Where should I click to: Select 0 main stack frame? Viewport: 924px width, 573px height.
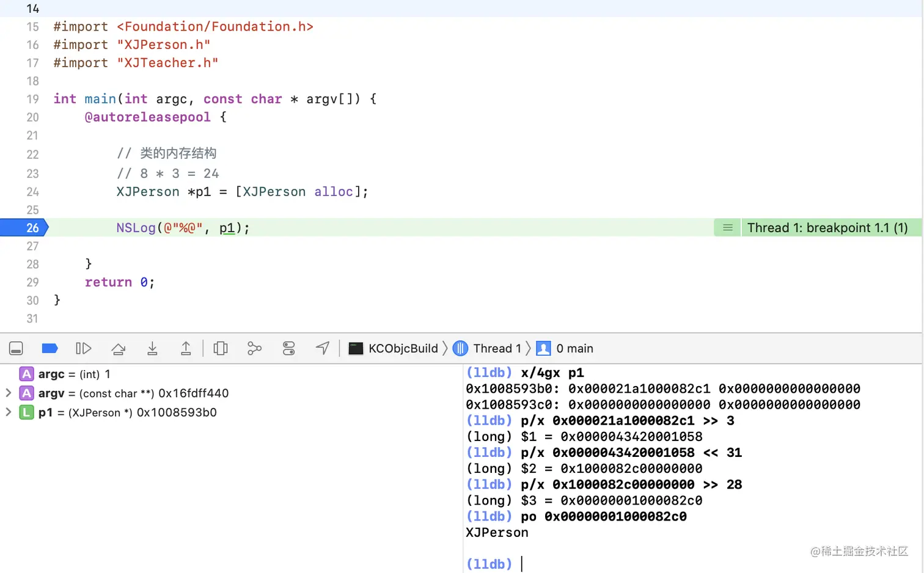coord(565,349)
